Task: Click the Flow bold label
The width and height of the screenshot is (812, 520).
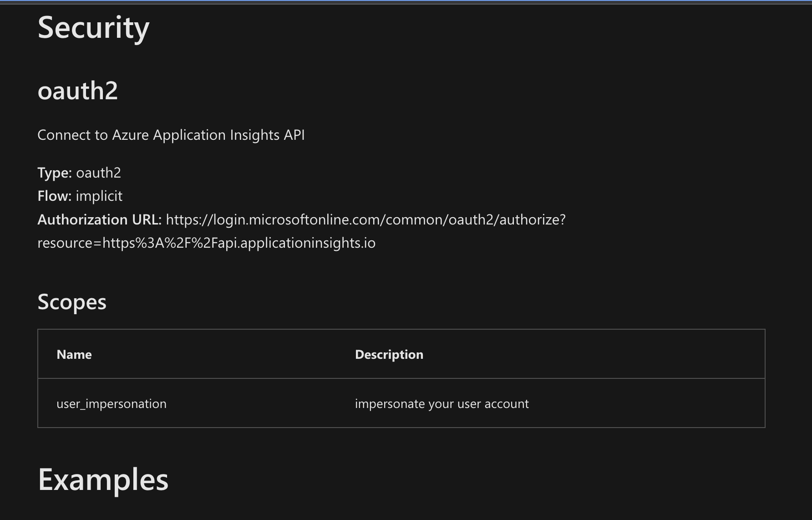Action: [54, 196]
